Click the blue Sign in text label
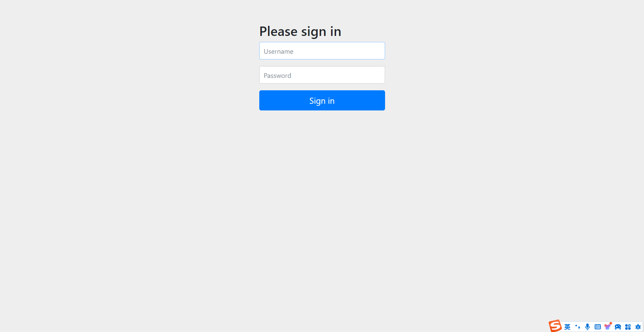 (x=322, y=101)
